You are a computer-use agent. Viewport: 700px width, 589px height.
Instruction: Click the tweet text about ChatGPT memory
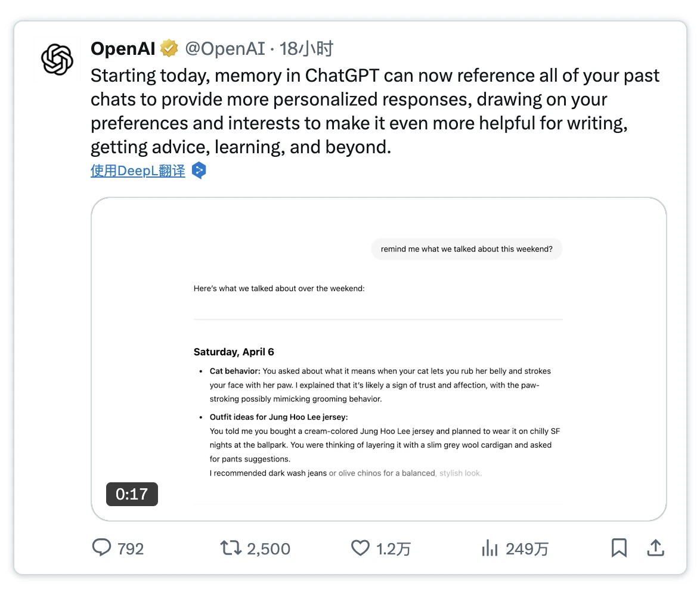point(374,111)
